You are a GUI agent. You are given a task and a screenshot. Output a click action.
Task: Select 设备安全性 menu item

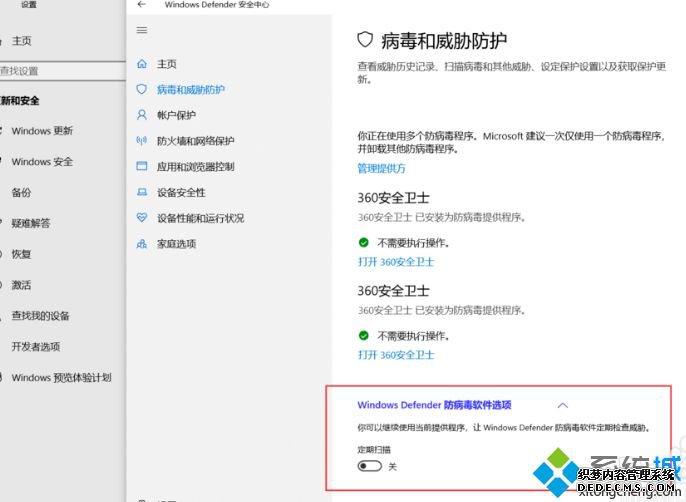click(182, 192)
